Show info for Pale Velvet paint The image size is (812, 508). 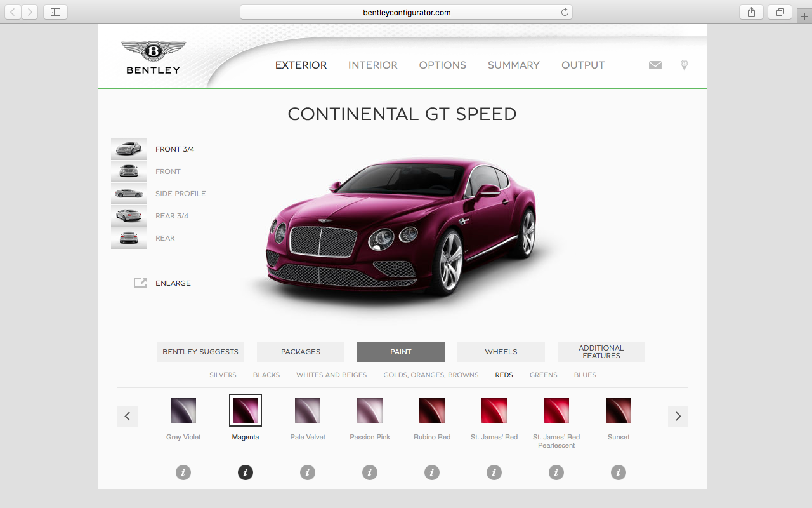pos(308,472)
